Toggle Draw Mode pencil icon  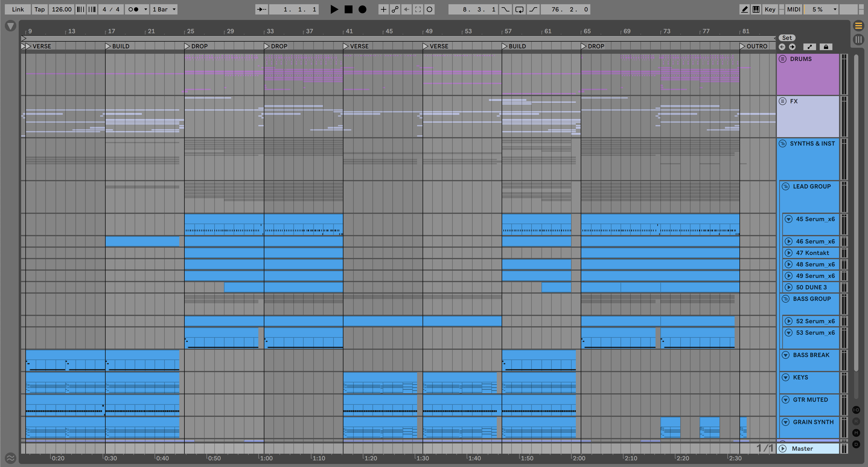click(x=744, y=9)
